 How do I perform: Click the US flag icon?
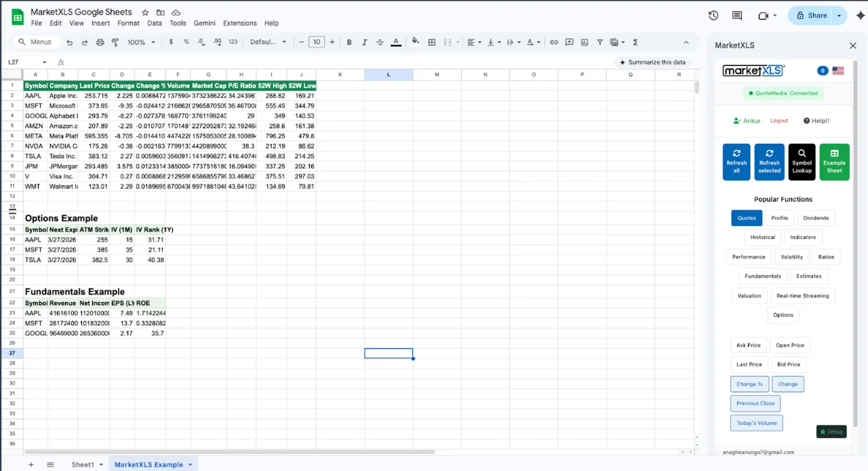pyautogui.click(x=838, y=71)
